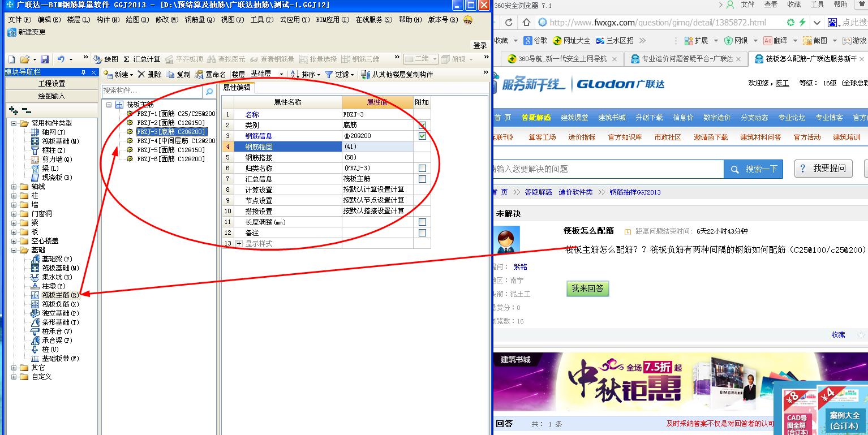Select 条形基础(T) under 基础
868x435 pixels.
coord(55,322)
